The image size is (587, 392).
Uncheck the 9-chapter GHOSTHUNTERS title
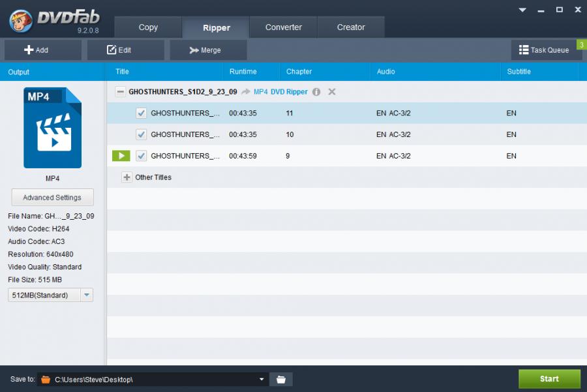[x=142, y=156]
